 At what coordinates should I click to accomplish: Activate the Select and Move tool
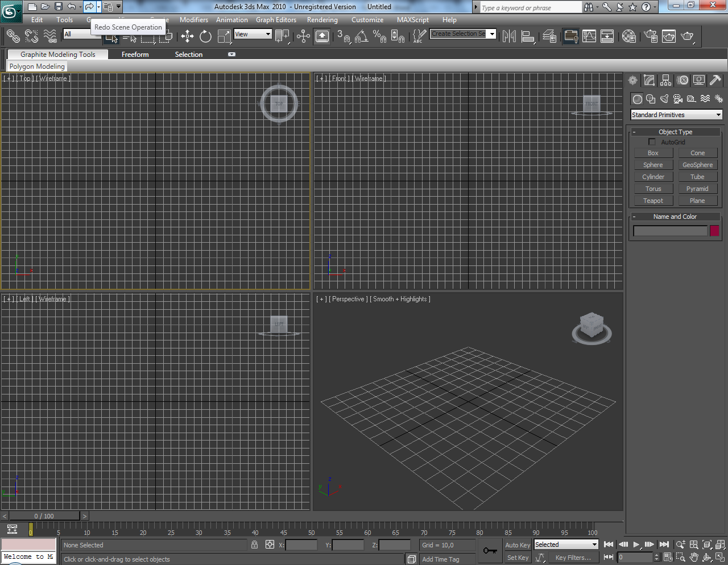(187, 36)
